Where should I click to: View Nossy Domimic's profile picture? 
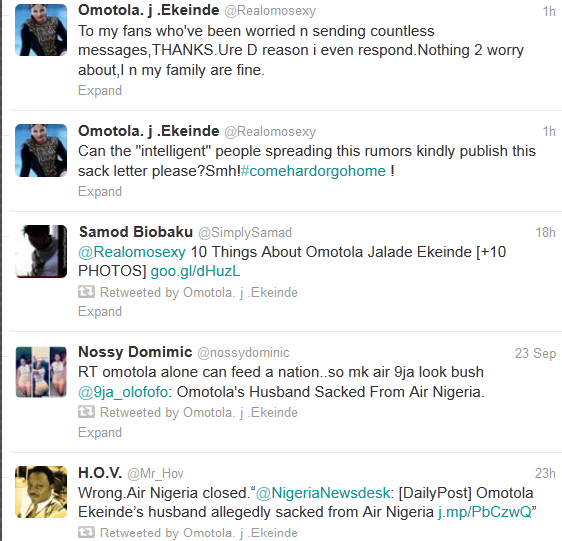pyautogui.click(x=41, y=372)
